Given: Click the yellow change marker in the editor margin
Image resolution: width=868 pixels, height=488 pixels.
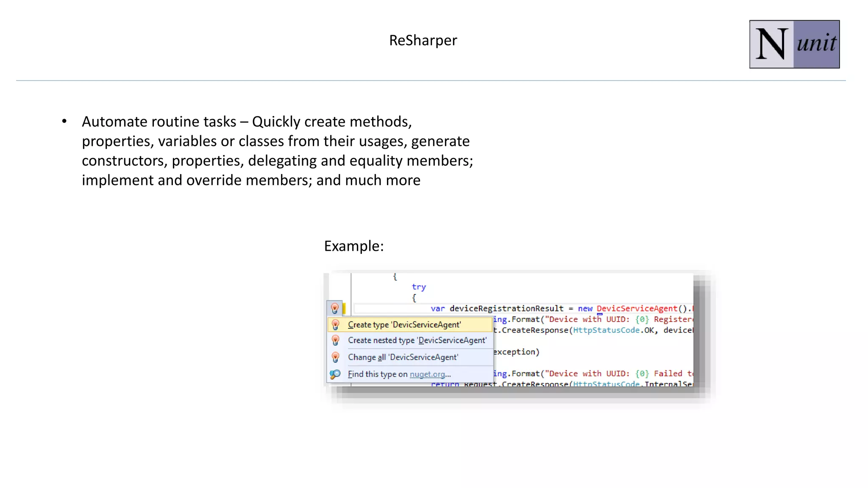Looking at the screenshot, I should [x=344, y=308].
